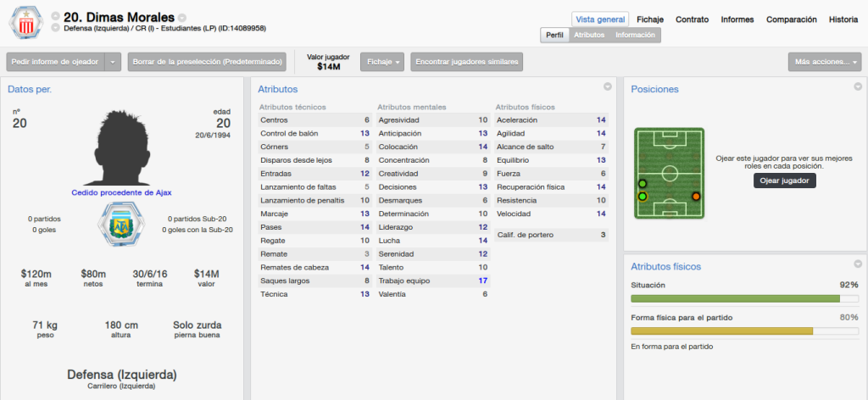
Task: Switch to the Información sub-tab
Action: [x=635, y=35]
